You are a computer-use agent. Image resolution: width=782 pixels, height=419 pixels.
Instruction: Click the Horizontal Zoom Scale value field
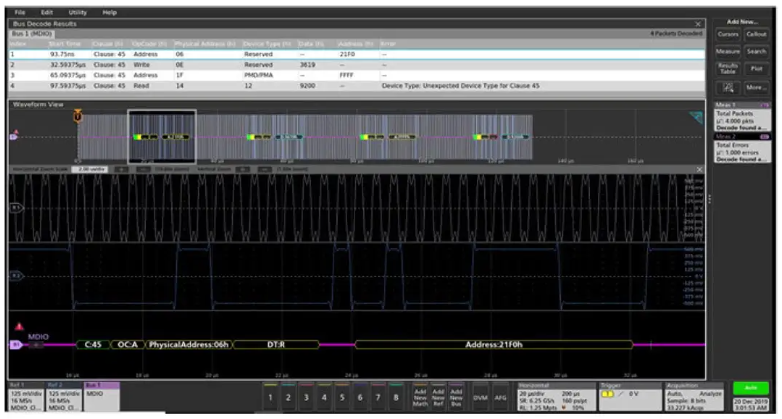(x=89, y=170)
